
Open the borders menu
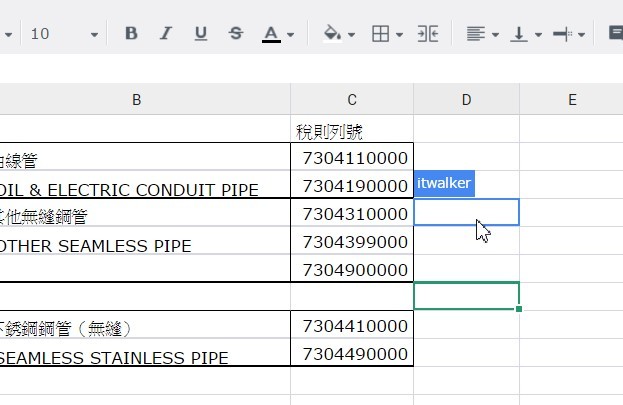[x=380, y=34]
